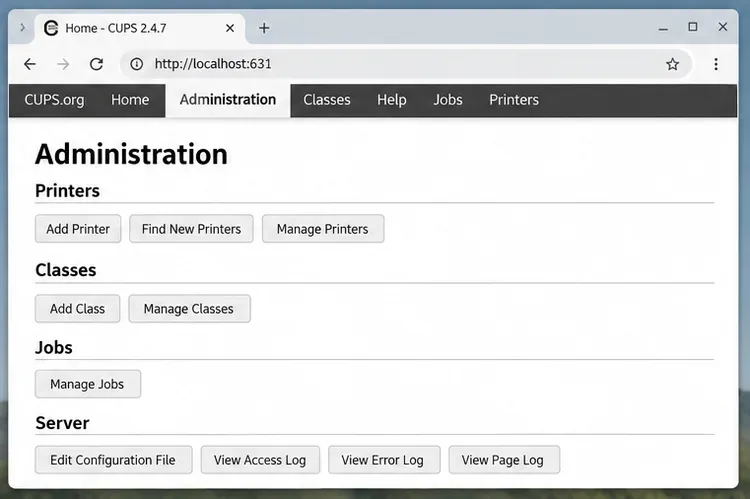Image resolution: width=750 pixels, height=499 pixels.
Task: Click the Jobs section heading
Action: pos(54,347)
